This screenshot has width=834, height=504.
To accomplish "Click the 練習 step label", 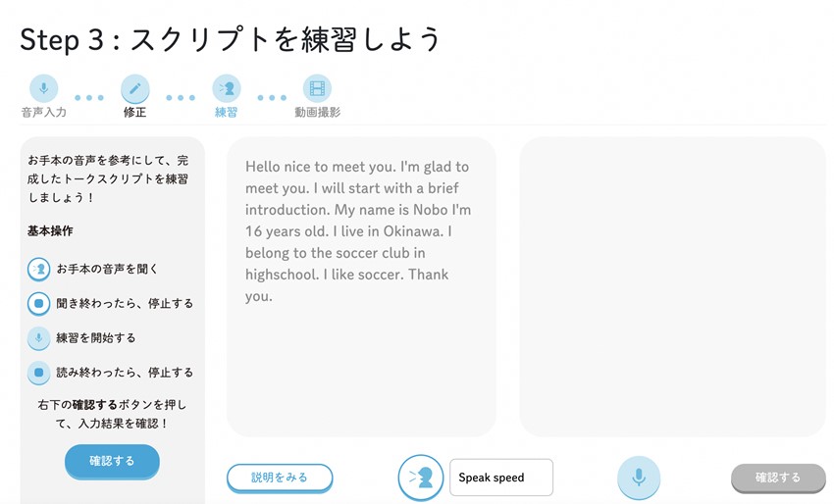I will 227,112.
